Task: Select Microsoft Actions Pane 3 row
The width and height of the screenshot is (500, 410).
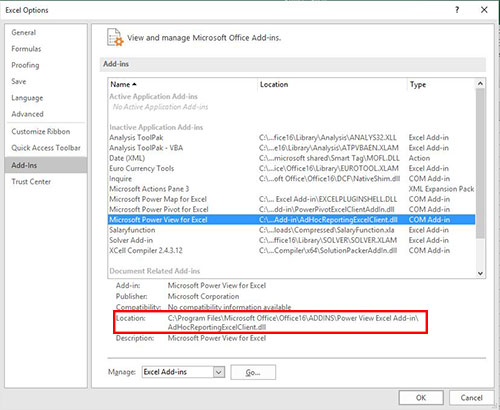Action: point(292,189)
